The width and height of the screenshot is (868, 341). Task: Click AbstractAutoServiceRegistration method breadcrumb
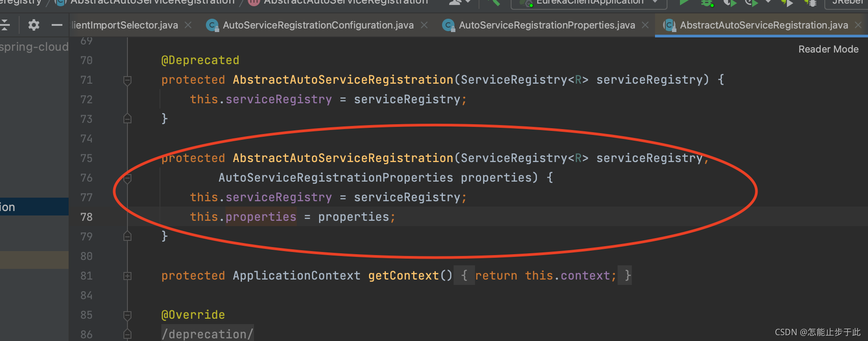(338, 2)
